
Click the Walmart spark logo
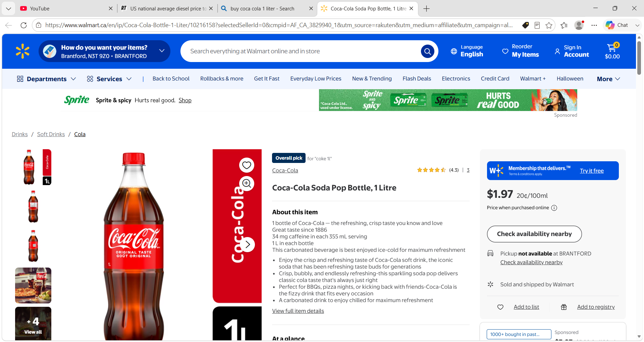[x=22, y=51]
